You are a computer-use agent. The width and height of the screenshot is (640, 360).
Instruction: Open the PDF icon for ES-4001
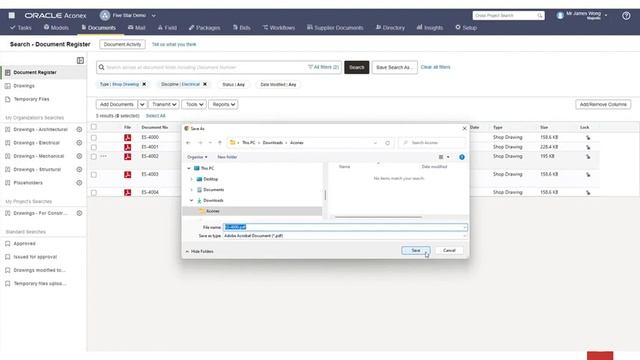128,147
